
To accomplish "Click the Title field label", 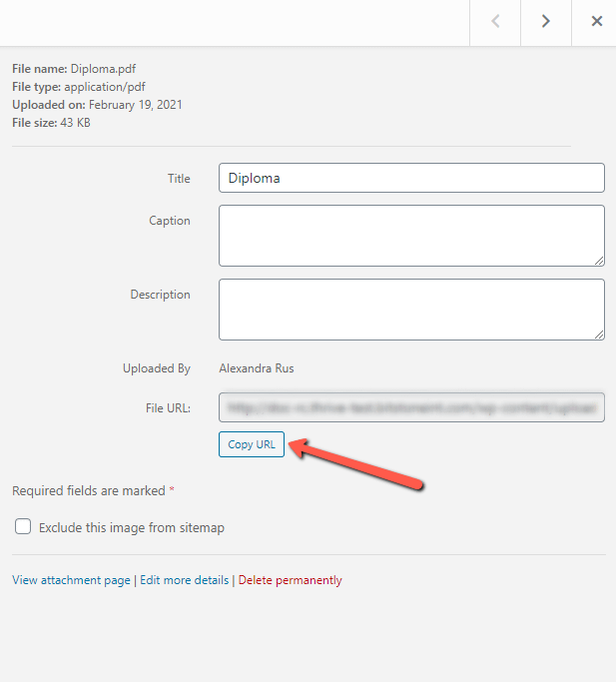I will (x=179, y=179).
